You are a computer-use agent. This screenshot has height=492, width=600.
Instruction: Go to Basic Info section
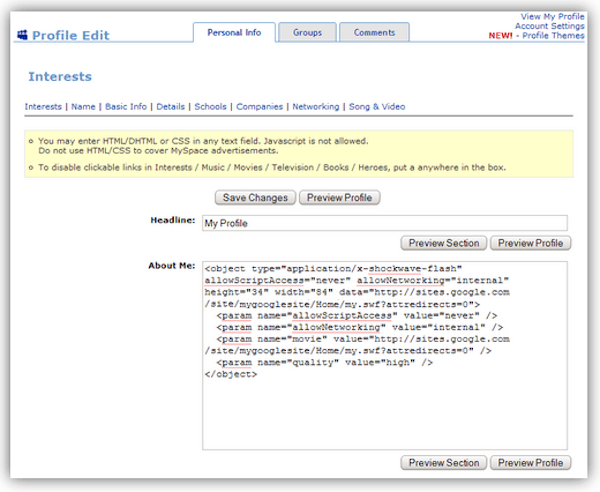coord(126,107)
